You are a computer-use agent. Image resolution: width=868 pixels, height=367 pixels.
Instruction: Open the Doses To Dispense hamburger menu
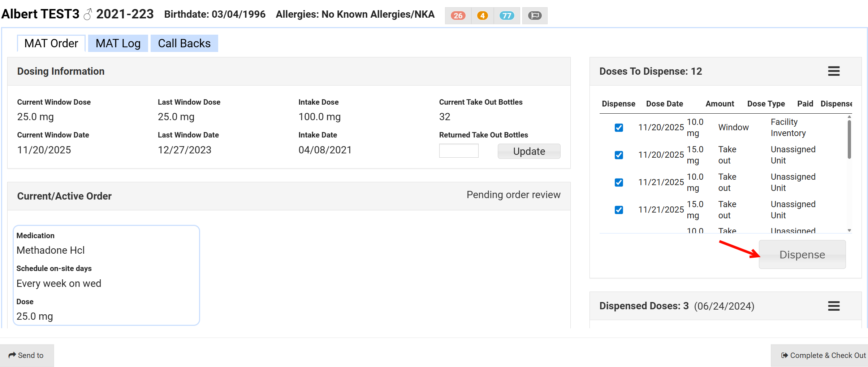(x=834, y=71)
